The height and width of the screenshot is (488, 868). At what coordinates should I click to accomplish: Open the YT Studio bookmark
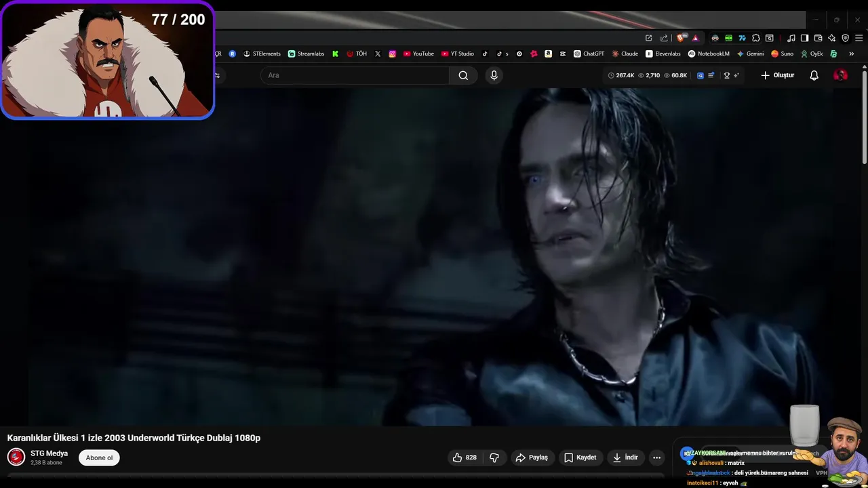coord(458,54)
